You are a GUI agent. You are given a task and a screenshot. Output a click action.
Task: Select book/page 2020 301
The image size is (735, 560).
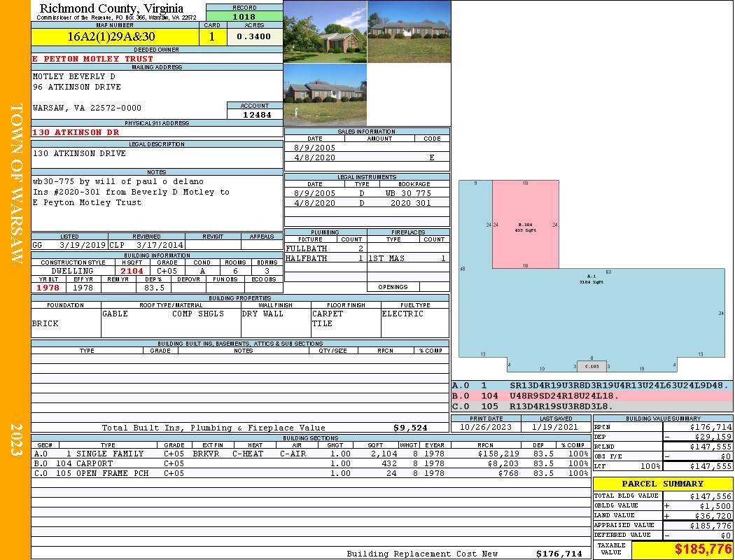click(x=411, y=203)
